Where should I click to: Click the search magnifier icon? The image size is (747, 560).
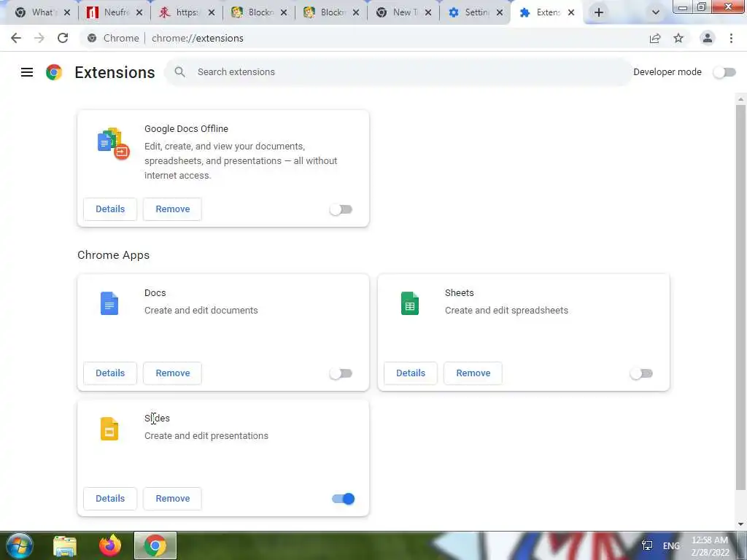(179, 72)
